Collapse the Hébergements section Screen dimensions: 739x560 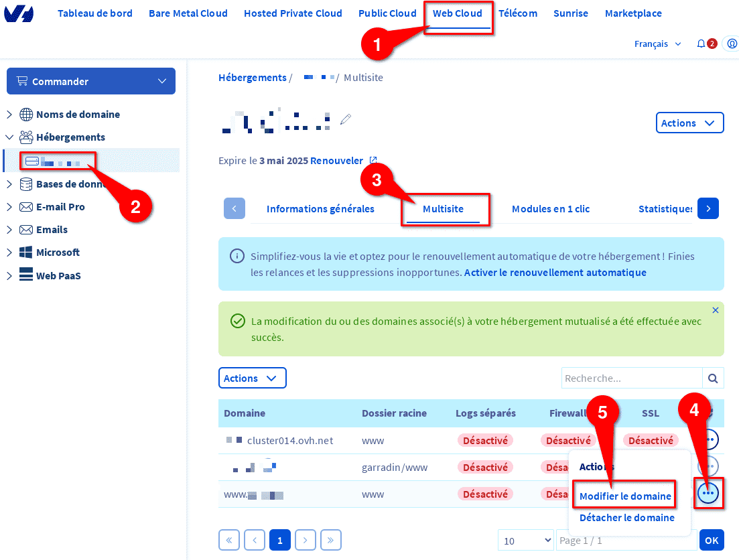(x=9, y=137)
